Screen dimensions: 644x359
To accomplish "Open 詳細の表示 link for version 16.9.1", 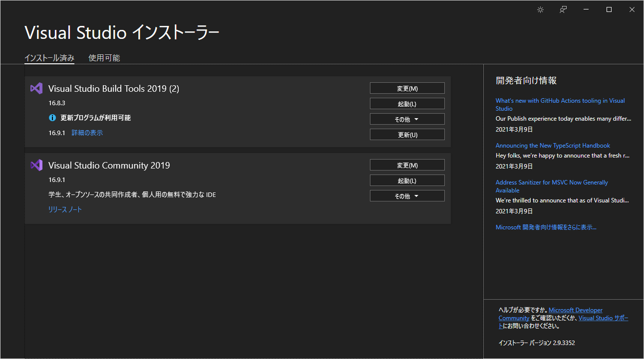I will click(87, 133).
